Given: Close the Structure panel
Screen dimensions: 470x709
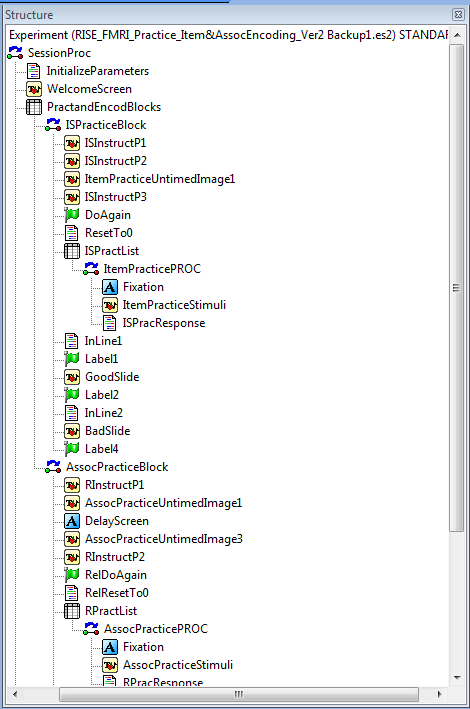Looking at the screenshot, I should click(458, 14).
